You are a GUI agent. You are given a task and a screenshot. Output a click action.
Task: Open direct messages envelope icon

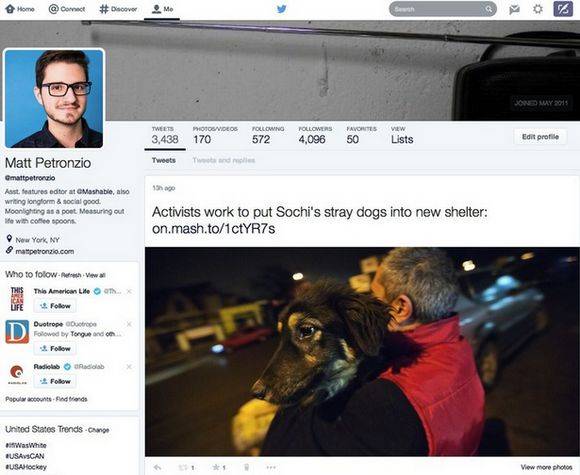[514, 9]
